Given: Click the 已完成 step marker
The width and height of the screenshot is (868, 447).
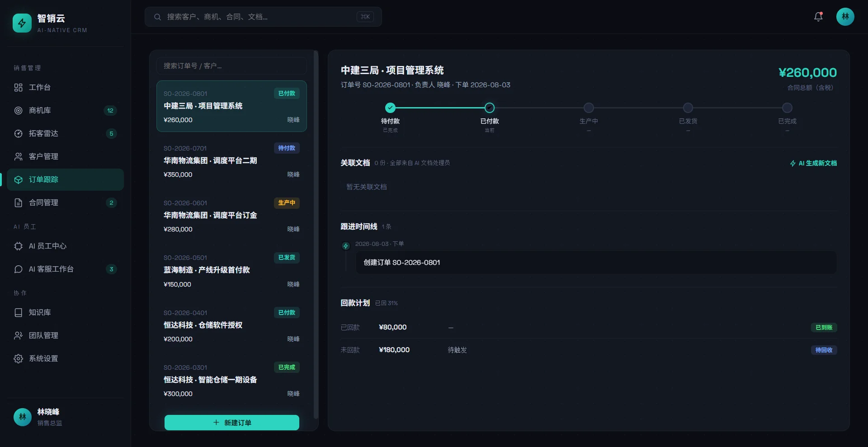Looking at the screenshot, I should click(787, 108).
